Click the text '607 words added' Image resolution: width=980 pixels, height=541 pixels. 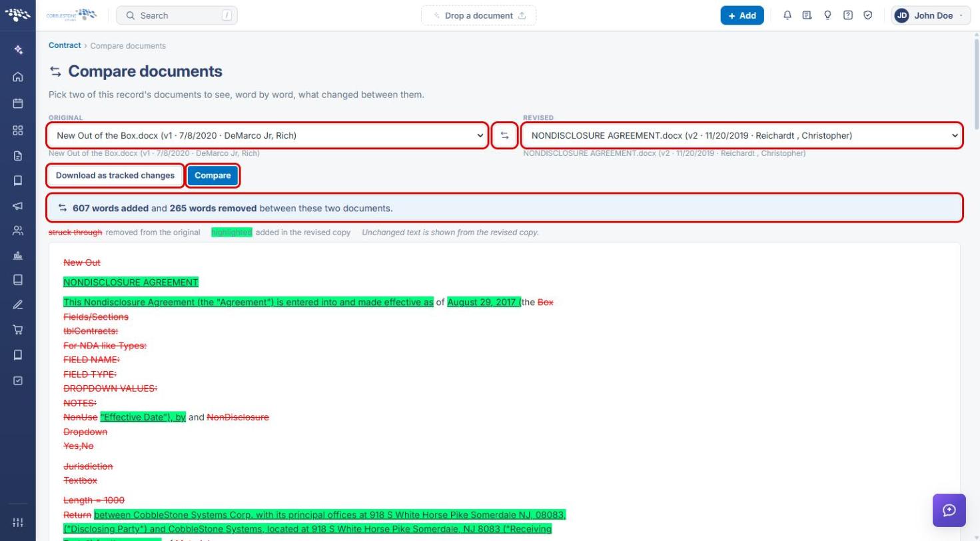click(x=111, y=208)
